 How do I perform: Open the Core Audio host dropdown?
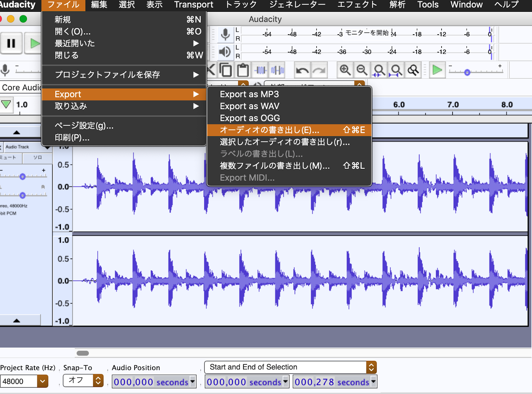click(21, 87)
